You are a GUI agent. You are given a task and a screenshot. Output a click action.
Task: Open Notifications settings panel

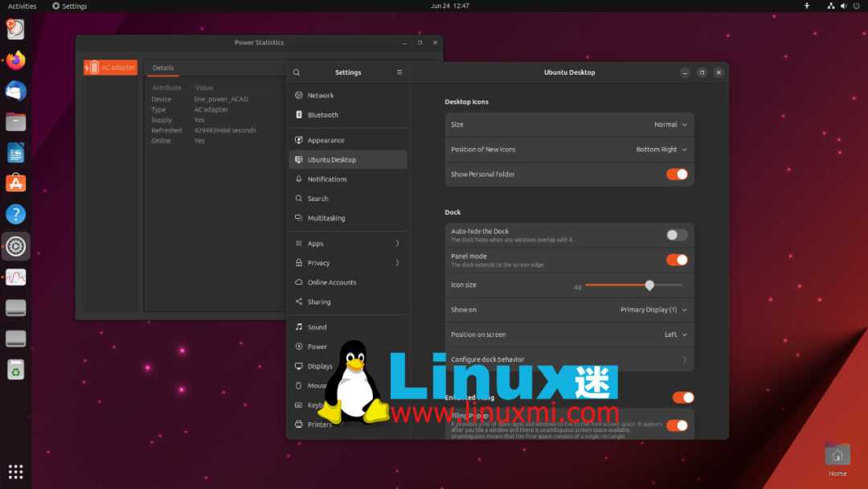348,179
